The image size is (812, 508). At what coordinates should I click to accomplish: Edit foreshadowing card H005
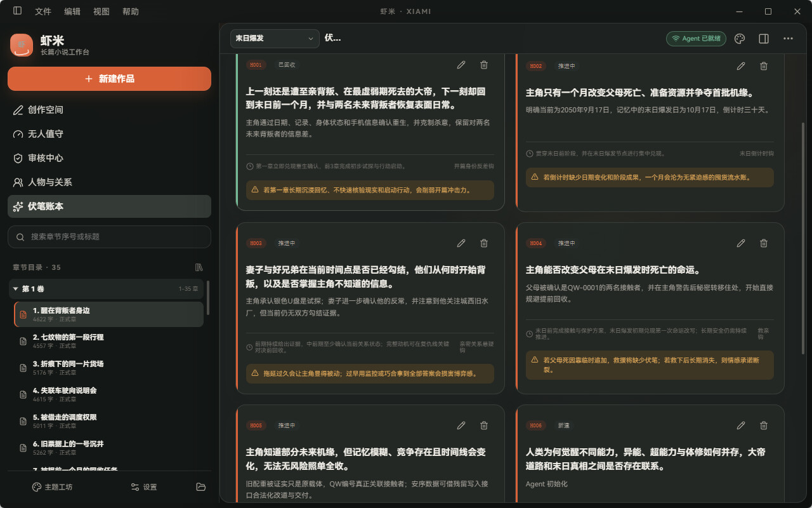pos(461,425)
